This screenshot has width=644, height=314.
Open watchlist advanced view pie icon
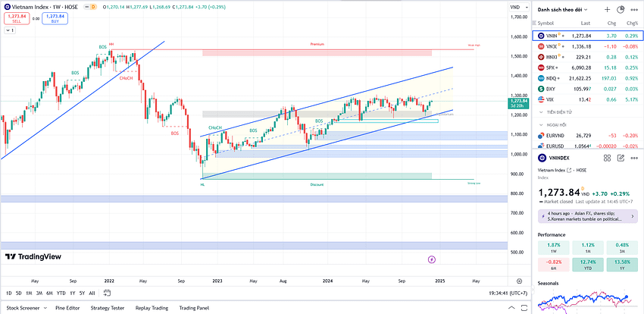pos(621,9)
